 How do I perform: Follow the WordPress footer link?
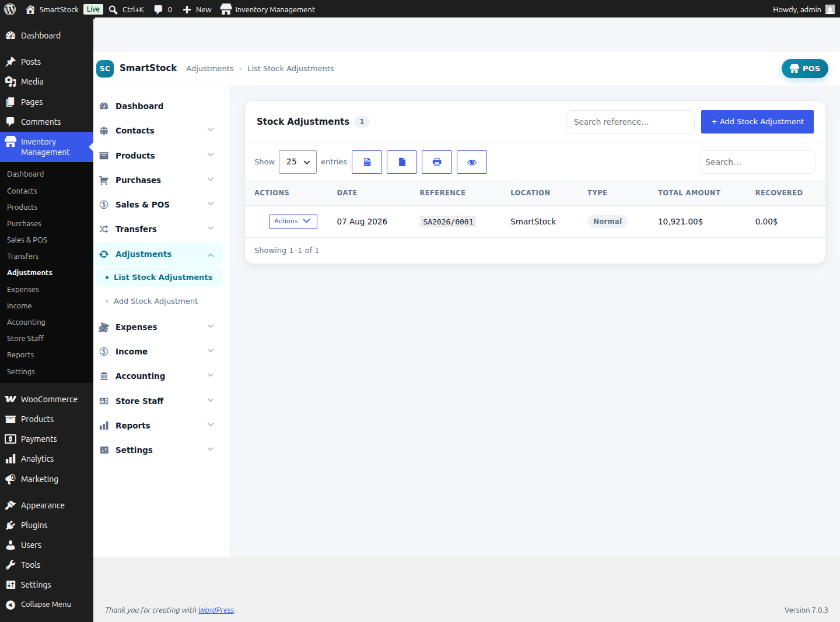point(216,610)
